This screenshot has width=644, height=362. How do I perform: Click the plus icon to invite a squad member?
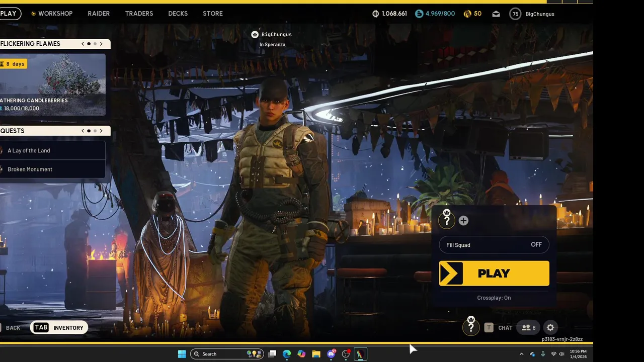pyautogui.click(x=463, y=221)
